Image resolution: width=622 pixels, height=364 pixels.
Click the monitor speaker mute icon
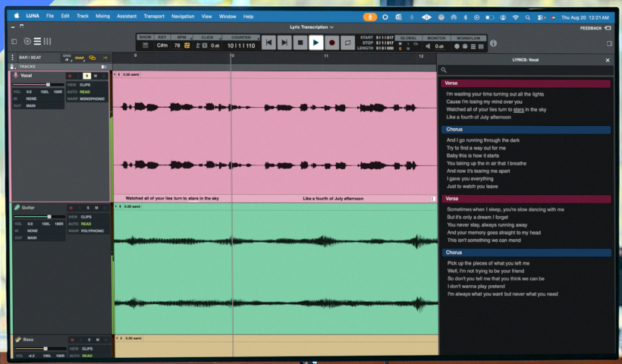(428, 46)
